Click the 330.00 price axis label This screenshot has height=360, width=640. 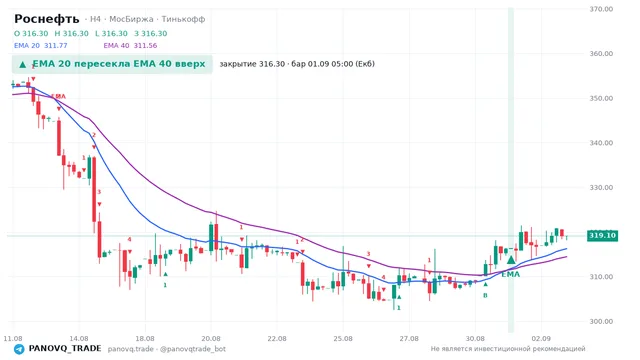point(601,188)
